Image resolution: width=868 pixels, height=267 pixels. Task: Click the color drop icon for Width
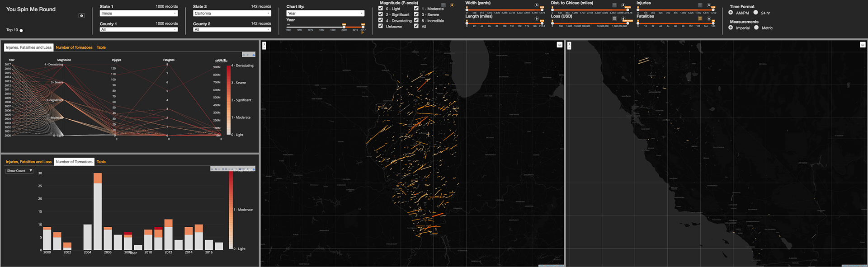[537, 5]
